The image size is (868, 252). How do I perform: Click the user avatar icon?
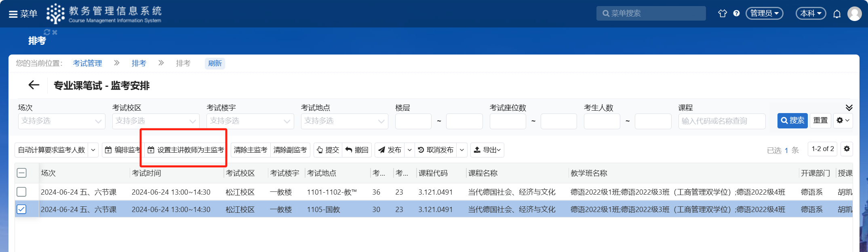[854, 14]
